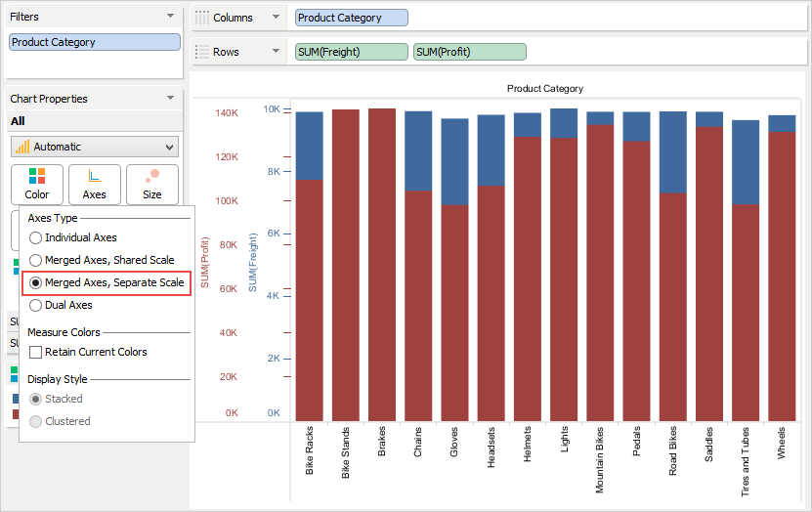Click the Tires and Tubes axis label

pyautogui.click(x=746, y=462)
